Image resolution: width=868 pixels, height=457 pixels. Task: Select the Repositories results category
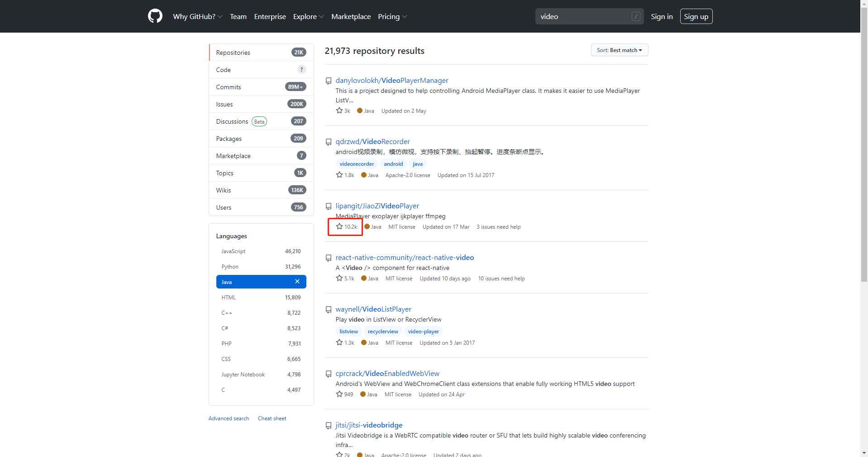(x=261, y=53)
